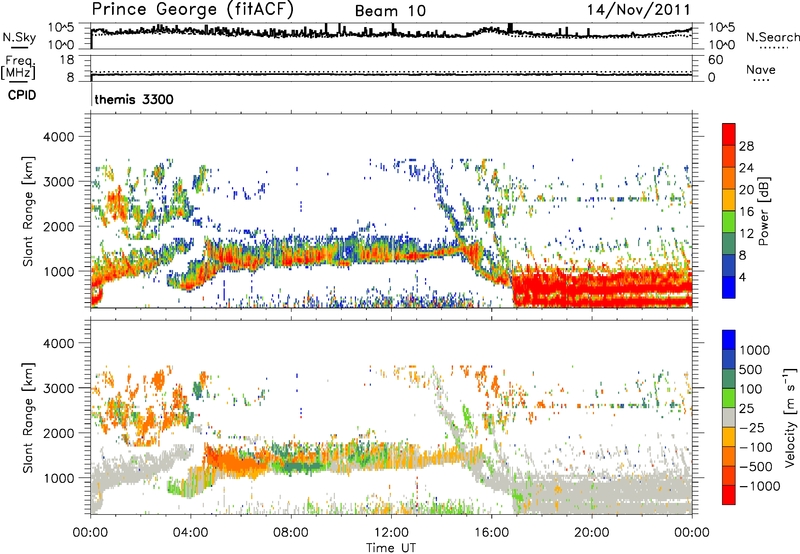Click the '20:00' time axis label

pyautogui.click(x=592, y=533)
